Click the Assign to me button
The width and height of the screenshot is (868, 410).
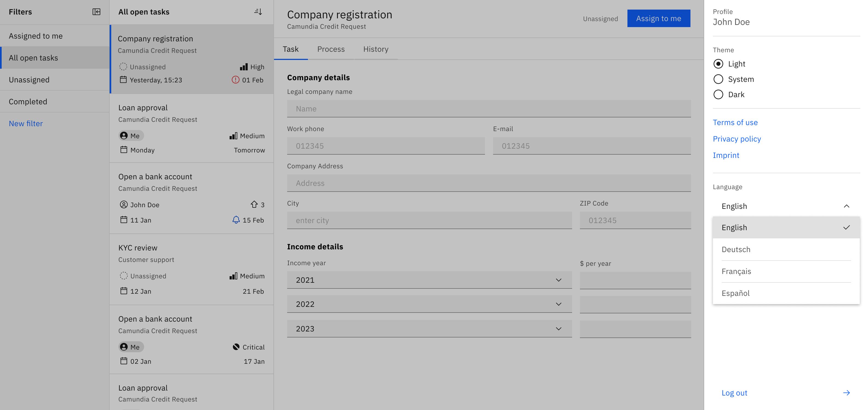click(658, 18)
